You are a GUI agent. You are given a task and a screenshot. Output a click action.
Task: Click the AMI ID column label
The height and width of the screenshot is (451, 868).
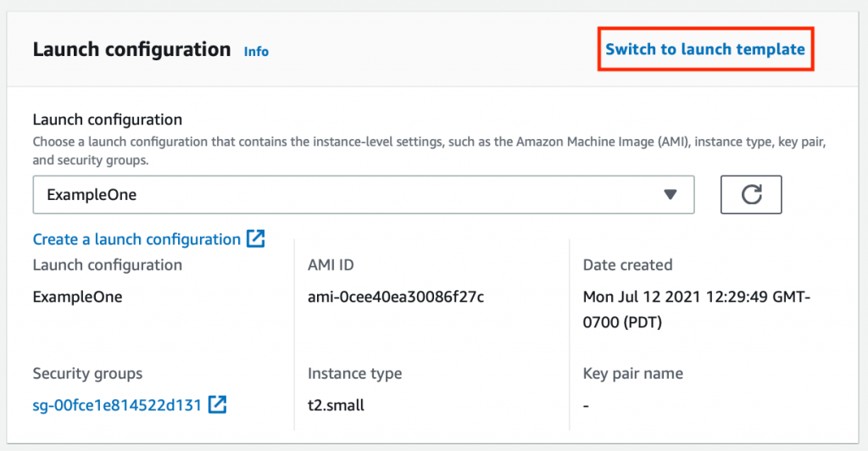click(331, 265)
